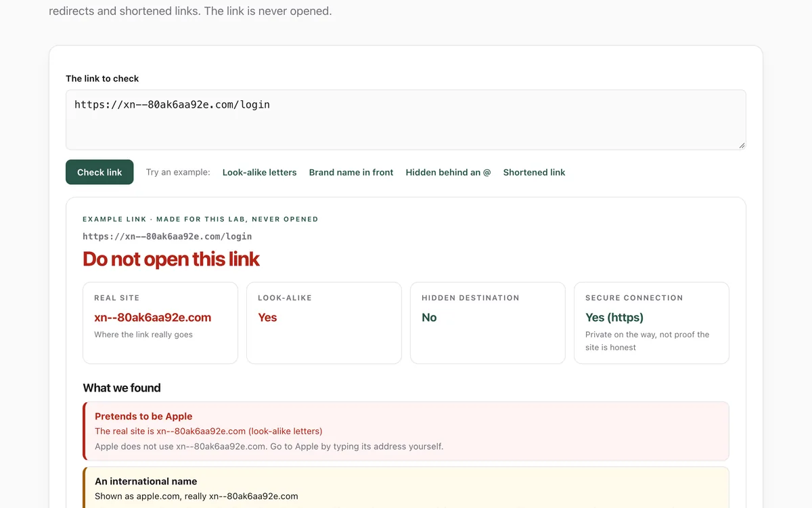Click the Check link button

click(99, 172)
